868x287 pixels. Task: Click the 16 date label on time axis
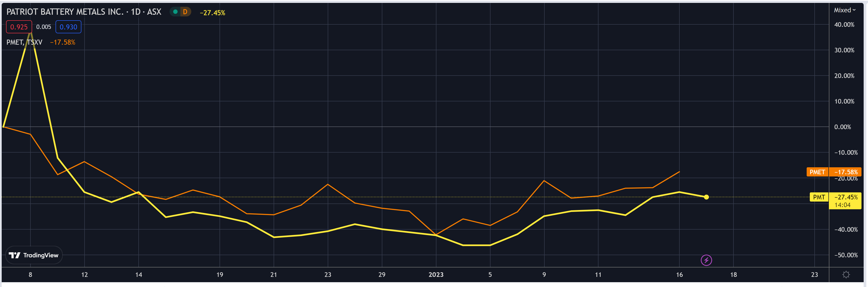(679, 274)
